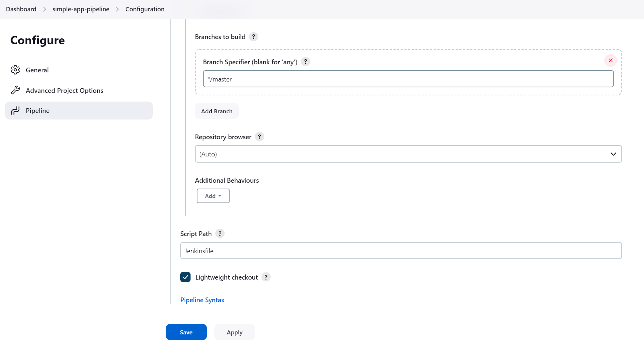The image size is (644, 349).
Task: Disable the Lightweight checkout checkbox
Action: (x=185, y=277)
